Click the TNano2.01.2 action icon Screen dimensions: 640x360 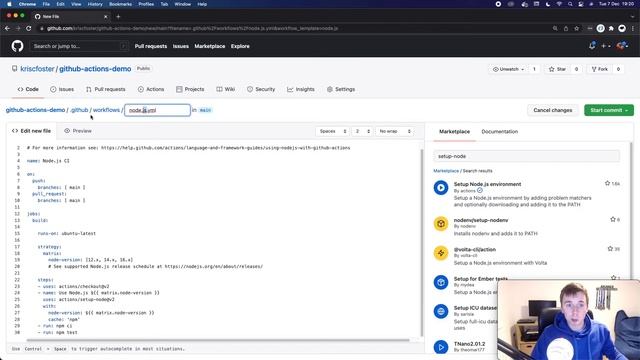[441, 347]
